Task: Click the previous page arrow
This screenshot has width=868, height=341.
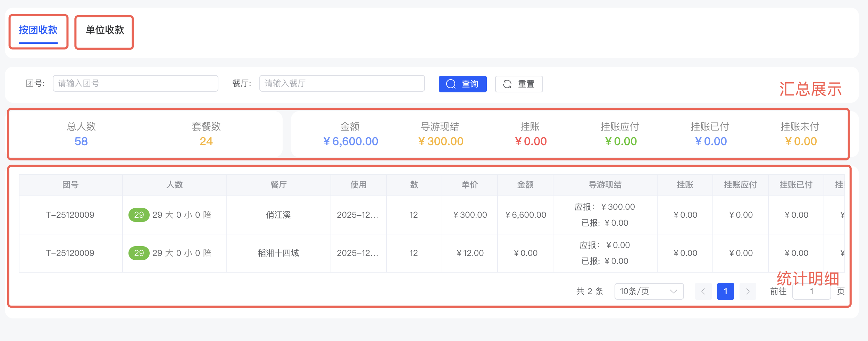Action: pos(703,291)
